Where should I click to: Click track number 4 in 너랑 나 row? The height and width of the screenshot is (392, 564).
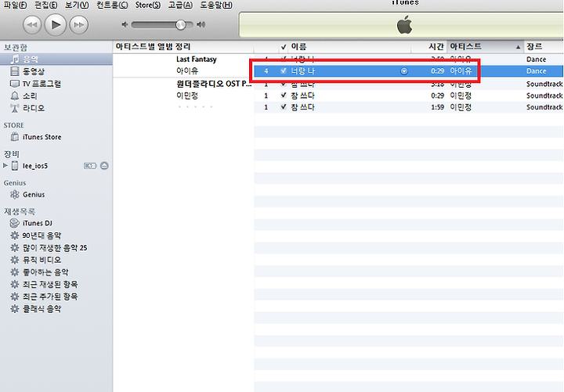pos(266,70)
